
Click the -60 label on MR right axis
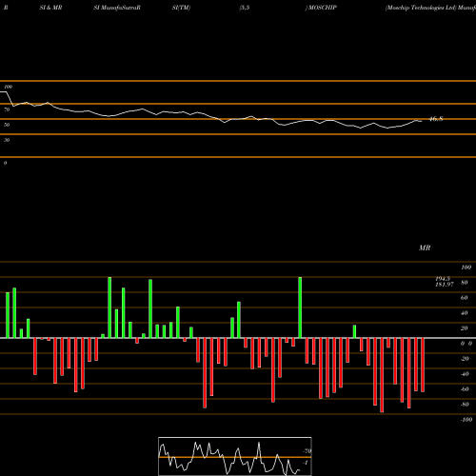point(465,389)
